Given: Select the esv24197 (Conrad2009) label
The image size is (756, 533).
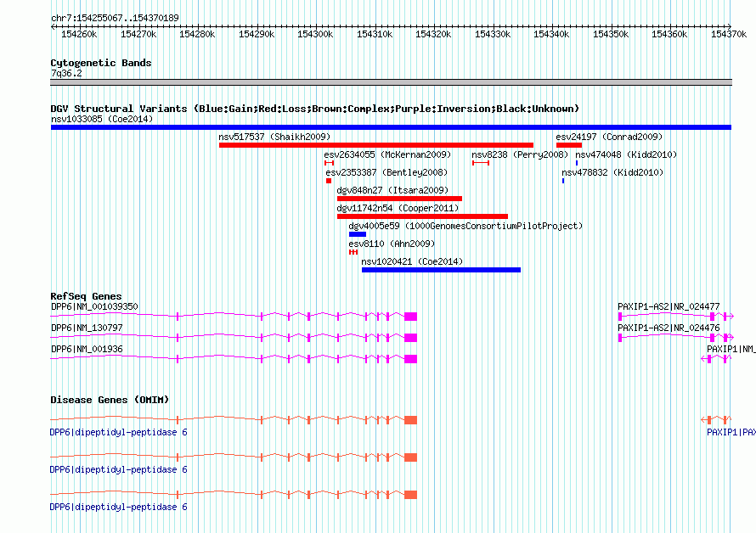Looking at the screenshot, I should click(x=609, y=137).
